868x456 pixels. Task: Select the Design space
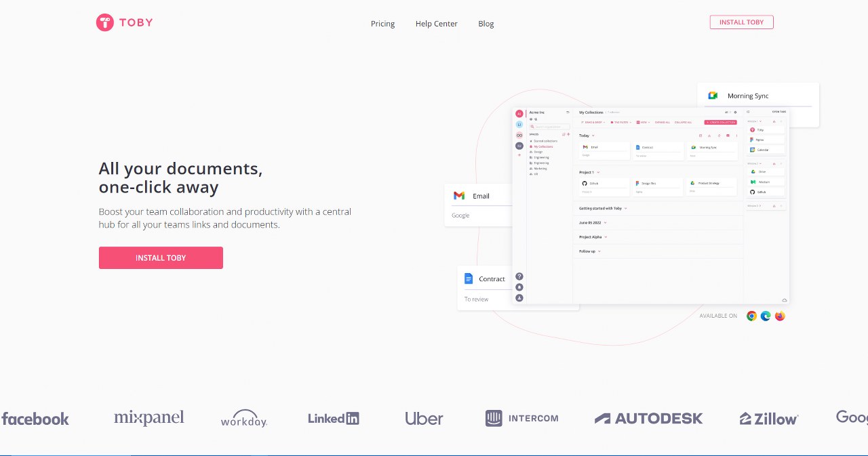pos(536,152)
